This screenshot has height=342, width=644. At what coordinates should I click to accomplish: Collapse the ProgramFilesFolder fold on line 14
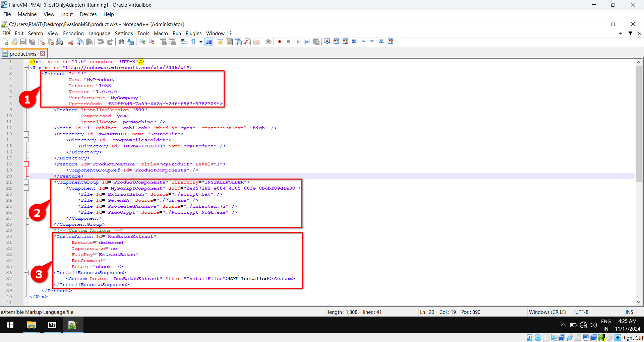pyautogui.click(x=26, y=140)
